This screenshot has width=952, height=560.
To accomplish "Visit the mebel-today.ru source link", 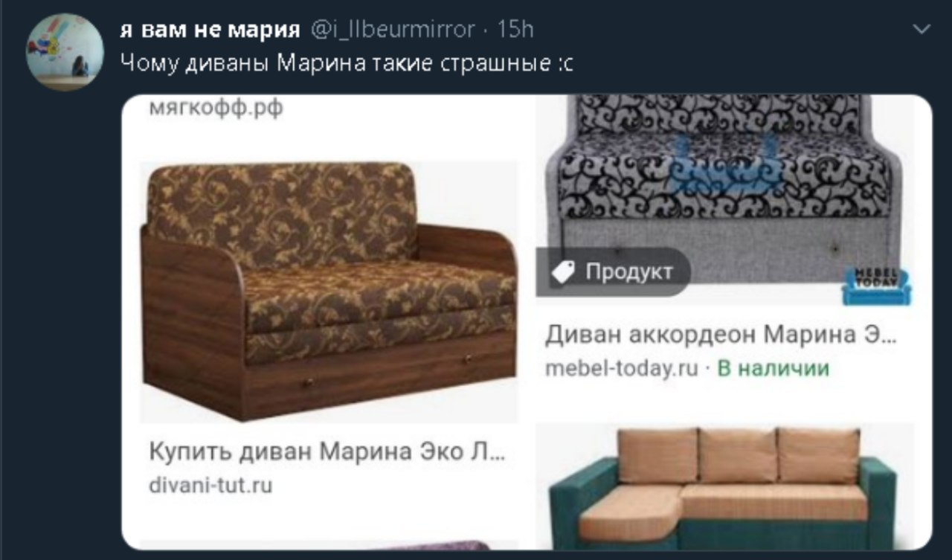I will 621,369.
